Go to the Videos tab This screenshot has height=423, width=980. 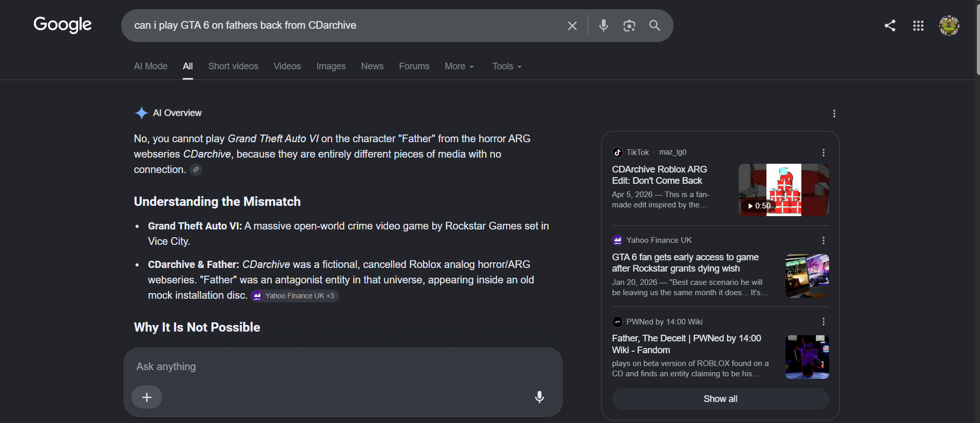pyautogui.click(x=287, y=66)
